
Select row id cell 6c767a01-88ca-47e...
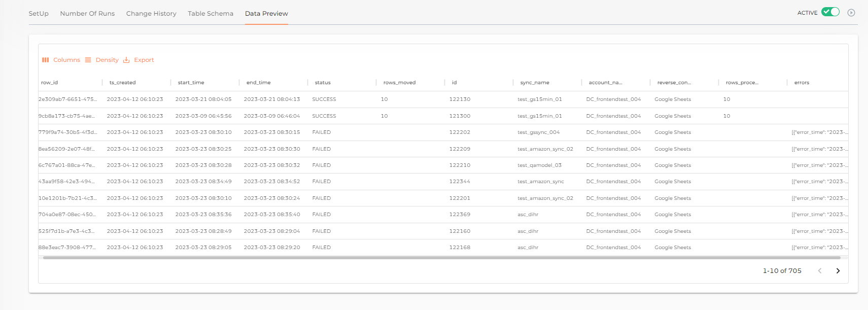coord(66,165)
